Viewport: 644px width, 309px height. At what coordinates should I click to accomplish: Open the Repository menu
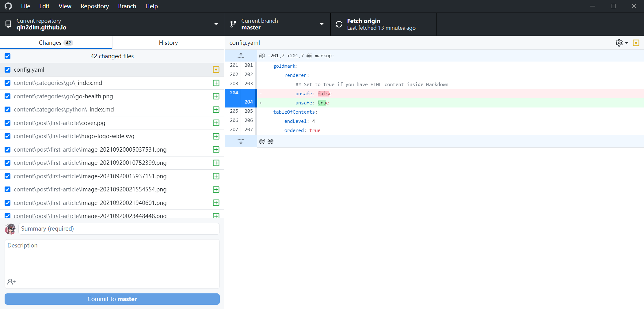(94, 6)
